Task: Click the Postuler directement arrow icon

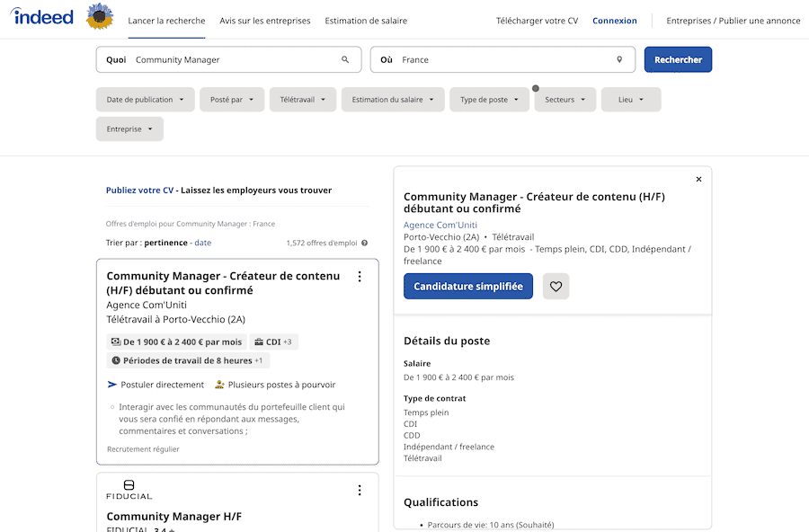Action: point(112,385)
